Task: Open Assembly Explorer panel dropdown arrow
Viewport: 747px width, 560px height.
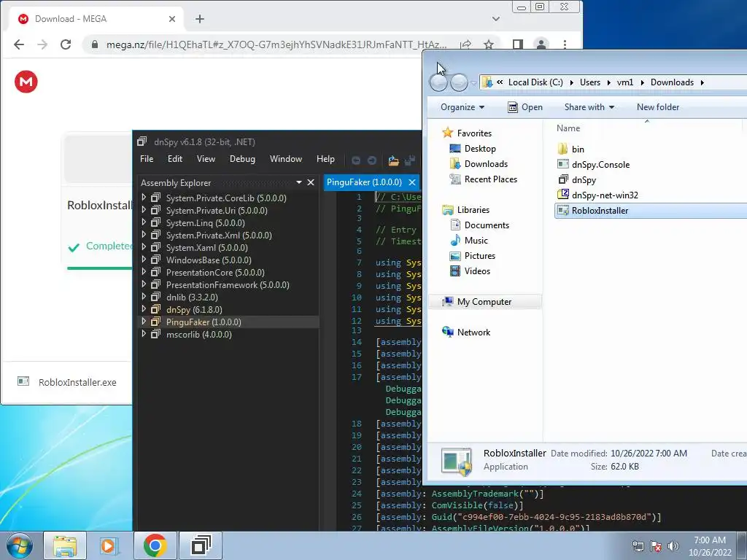Action: [x=298, y=182]
